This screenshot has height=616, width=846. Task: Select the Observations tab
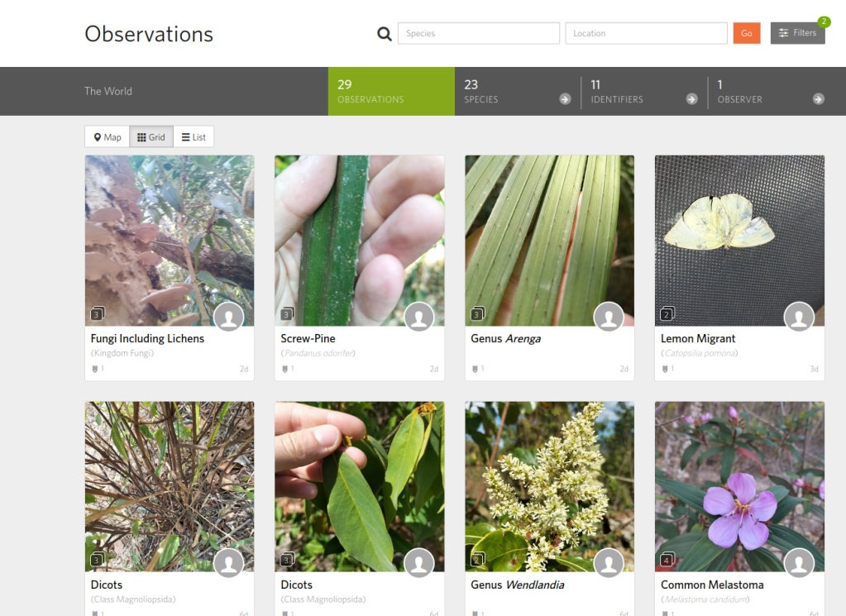(391, 91)
